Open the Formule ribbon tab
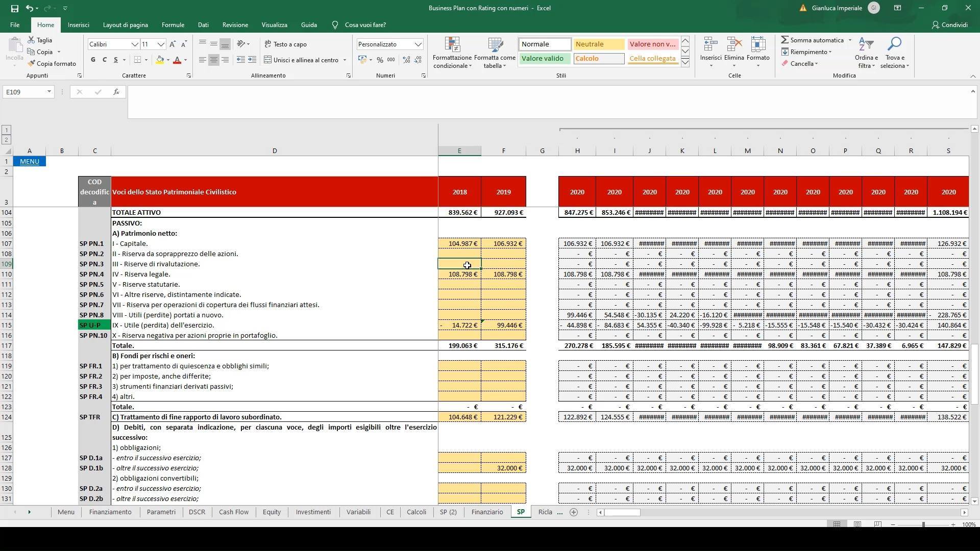 click(173, 25)
